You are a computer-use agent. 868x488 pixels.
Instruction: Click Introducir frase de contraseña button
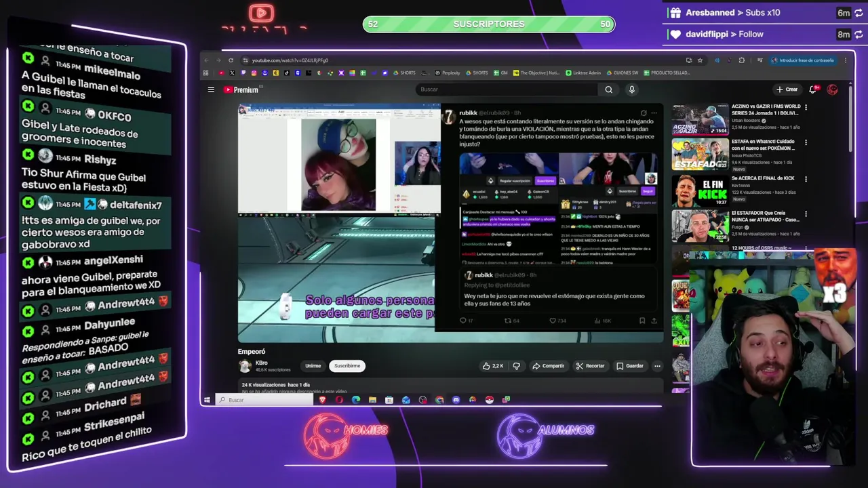(802, 60)
